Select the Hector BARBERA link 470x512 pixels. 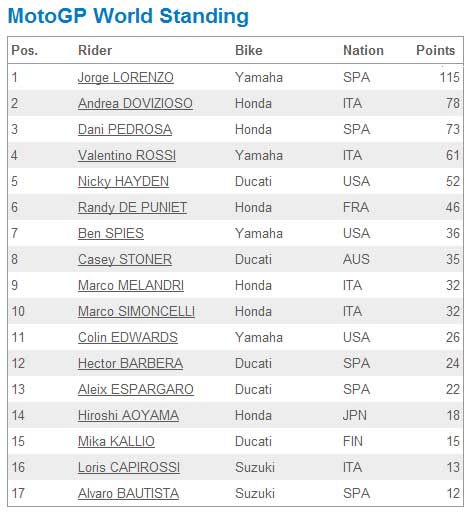click(130, 363)
